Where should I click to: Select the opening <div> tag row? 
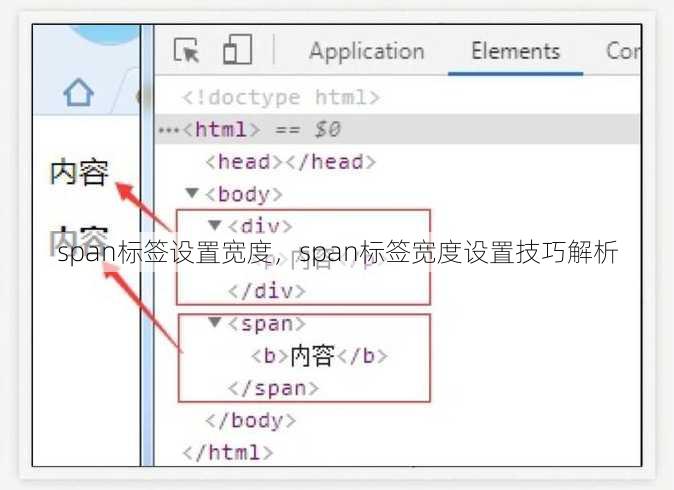[260, 226]
